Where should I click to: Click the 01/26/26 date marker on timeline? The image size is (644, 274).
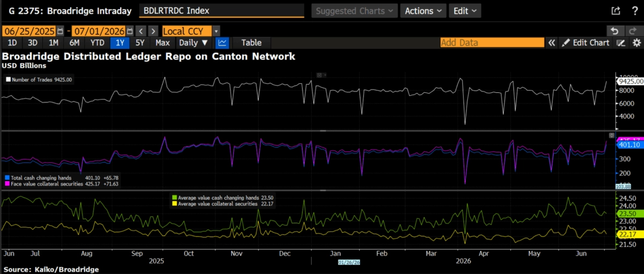(x=348, y=263)
